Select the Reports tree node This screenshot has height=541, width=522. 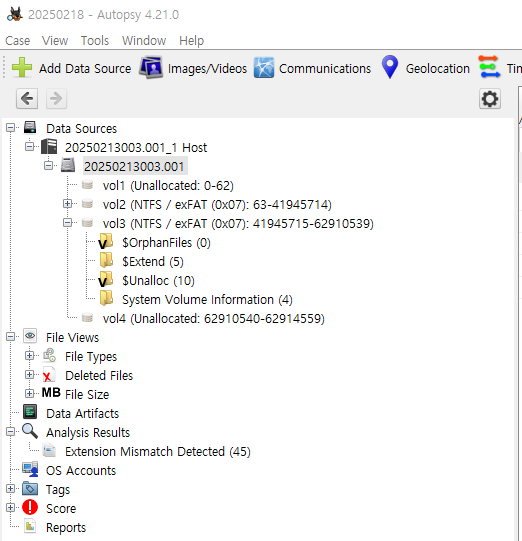[66, 528]
